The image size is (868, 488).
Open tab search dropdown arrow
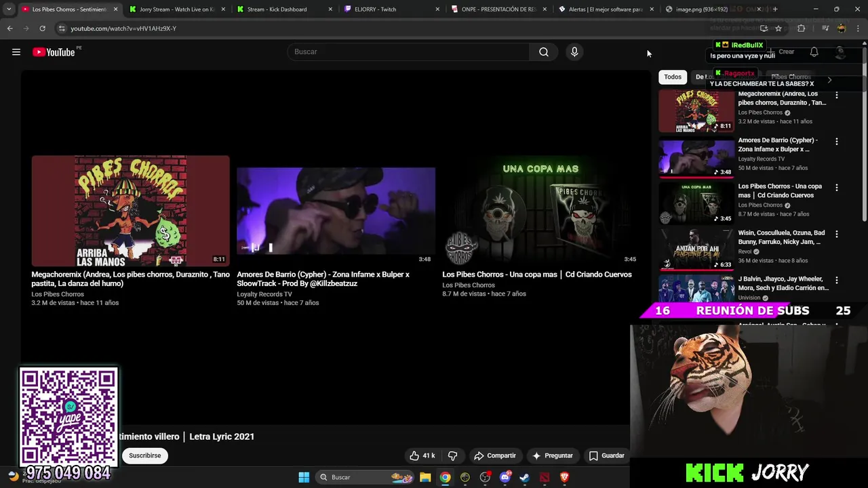(x=9, y=9)
